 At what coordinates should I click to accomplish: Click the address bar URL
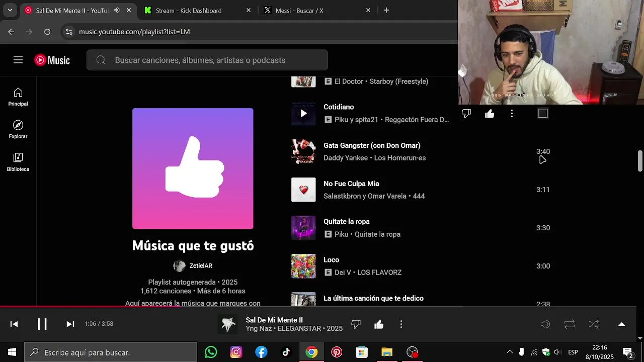(x=134, y=32)
